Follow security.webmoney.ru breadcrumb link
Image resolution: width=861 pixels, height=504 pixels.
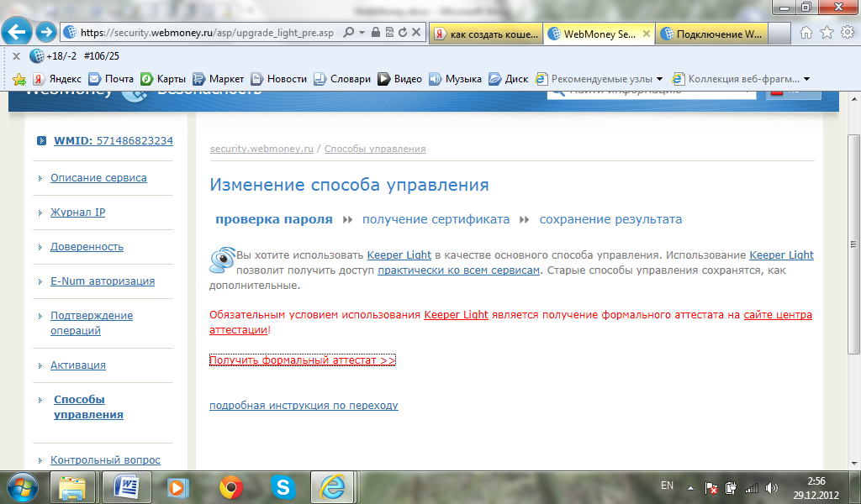[261, 149]
